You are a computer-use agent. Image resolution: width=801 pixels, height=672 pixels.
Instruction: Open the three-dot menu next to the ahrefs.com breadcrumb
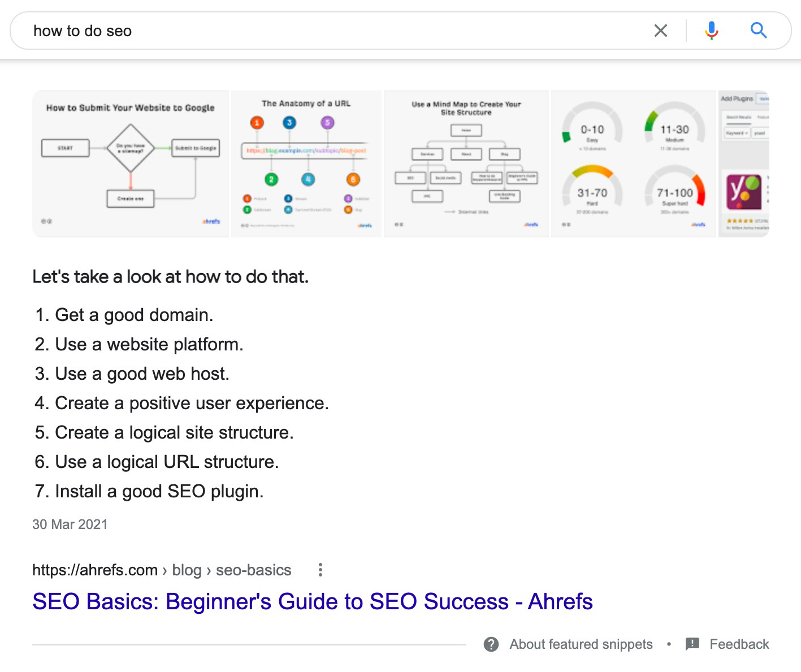tap(320, 570)
